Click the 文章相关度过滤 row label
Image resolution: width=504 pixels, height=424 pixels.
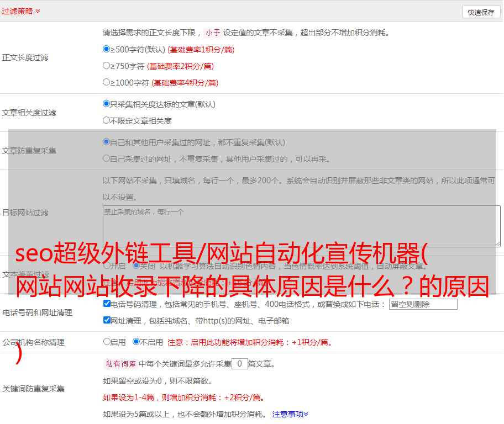[29, 113]
